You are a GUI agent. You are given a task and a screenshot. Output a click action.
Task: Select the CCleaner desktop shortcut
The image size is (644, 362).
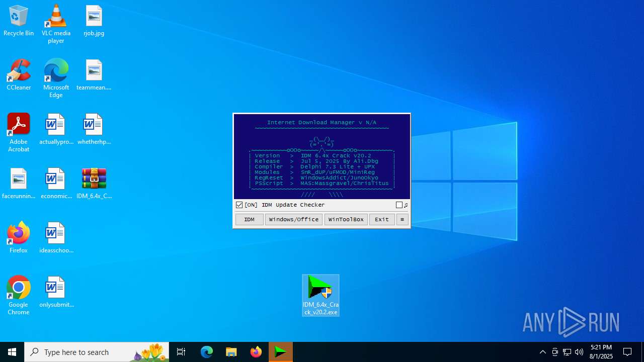[19, 75]
